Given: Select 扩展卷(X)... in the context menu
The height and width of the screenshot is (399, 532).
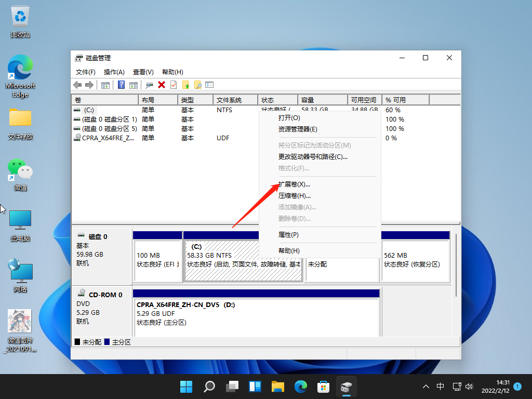Looking at the screenshot, I should (x=294, y=184).
